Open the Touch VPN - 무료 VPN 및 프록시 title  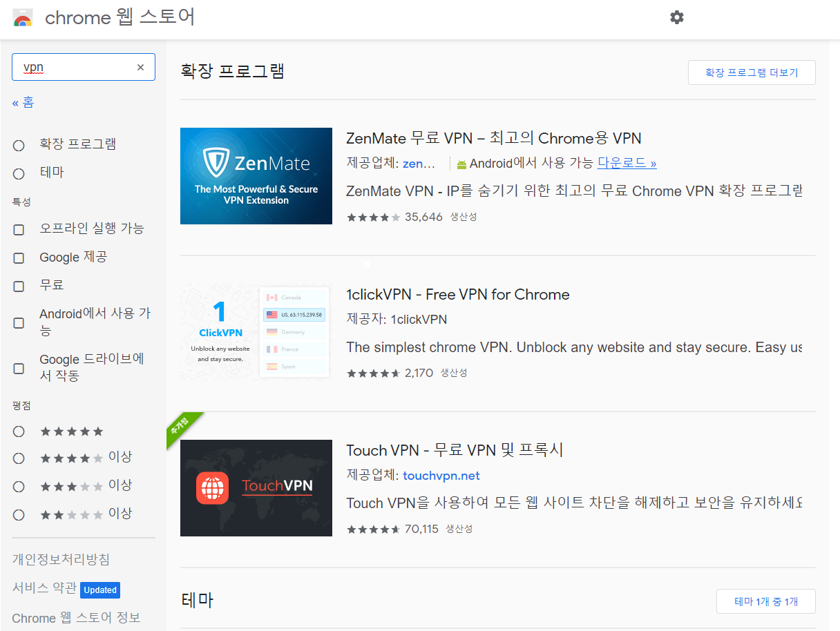(455, 450)
